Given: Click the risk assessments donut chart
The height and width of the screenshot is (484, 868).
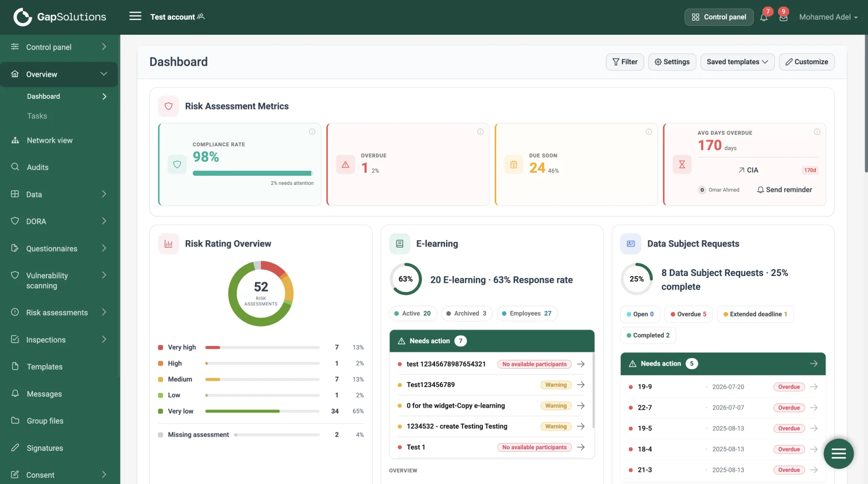Looking at the screenshot, I should 261,293.
